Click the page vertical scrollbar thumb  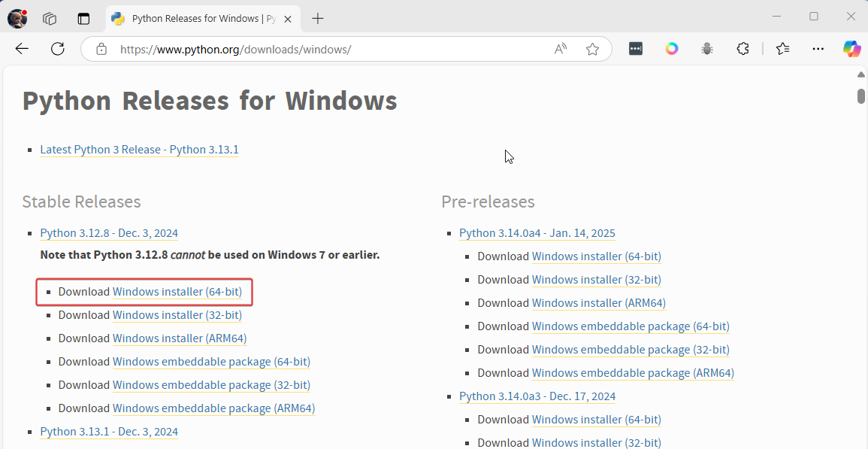pos(860,96)
